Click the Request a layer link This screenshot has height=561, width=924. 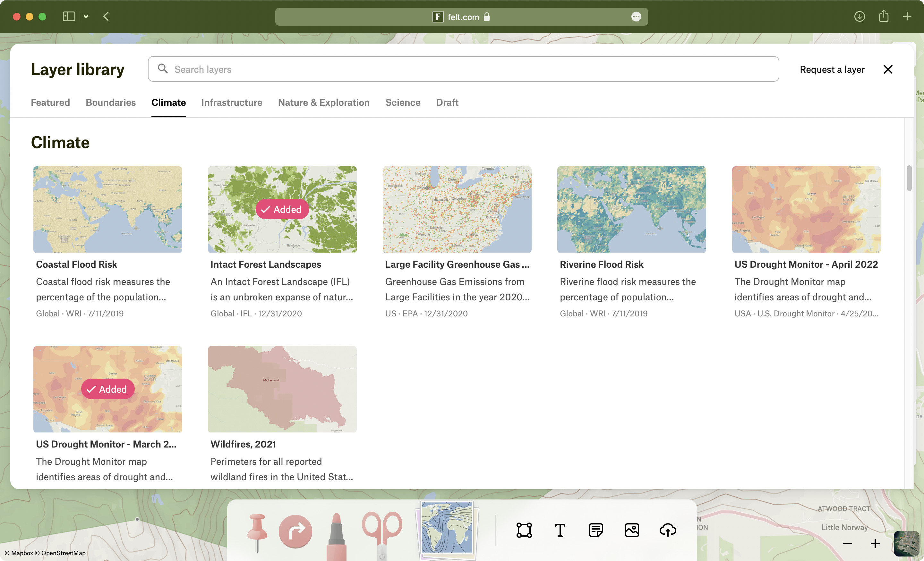832,69
